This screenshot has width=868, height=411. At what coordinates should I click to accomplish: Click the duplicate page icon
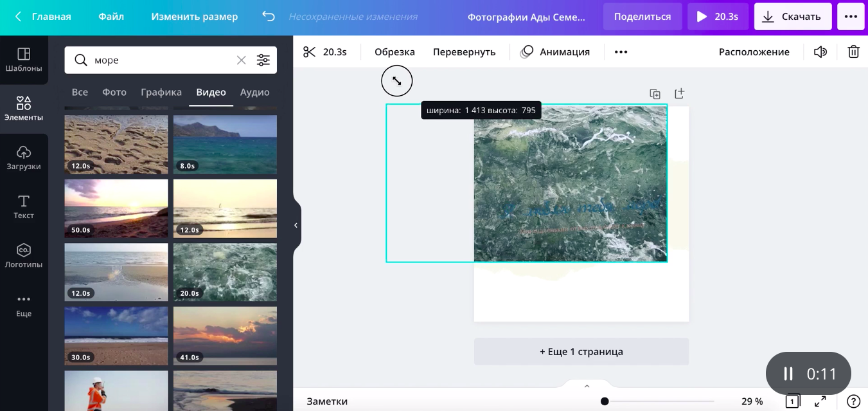[655, 94]
